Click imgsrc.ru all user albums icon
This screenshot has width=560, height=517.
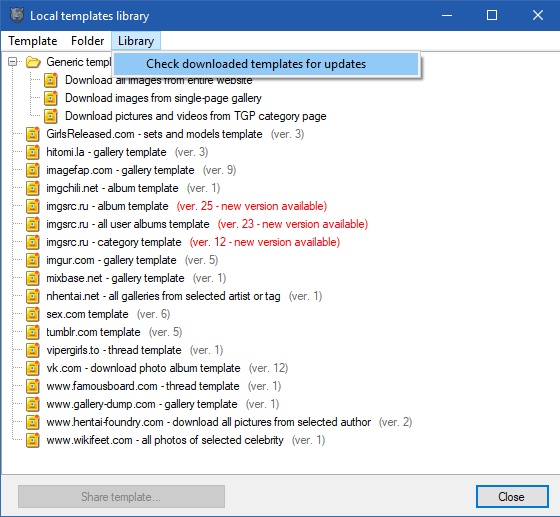(32, 224)
